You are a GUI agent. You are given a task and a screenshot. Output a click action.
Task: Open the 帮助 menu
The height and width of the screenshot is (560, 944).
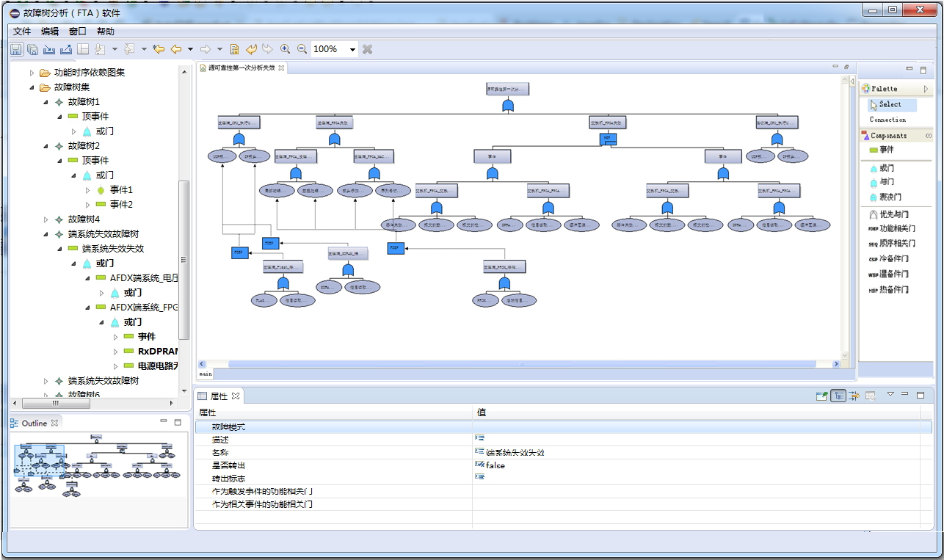106,32
